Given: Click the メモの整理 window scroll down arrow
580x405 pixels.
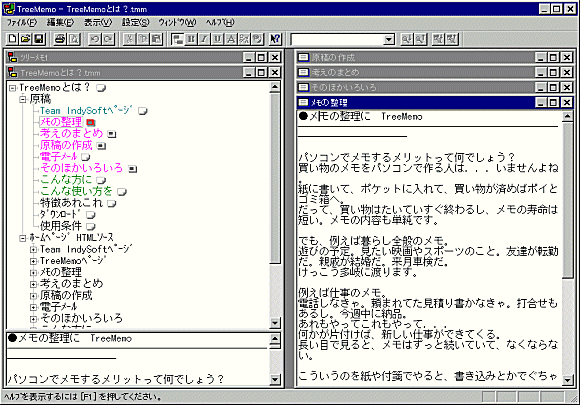Looking at the screenshot, I should [567, 380].
